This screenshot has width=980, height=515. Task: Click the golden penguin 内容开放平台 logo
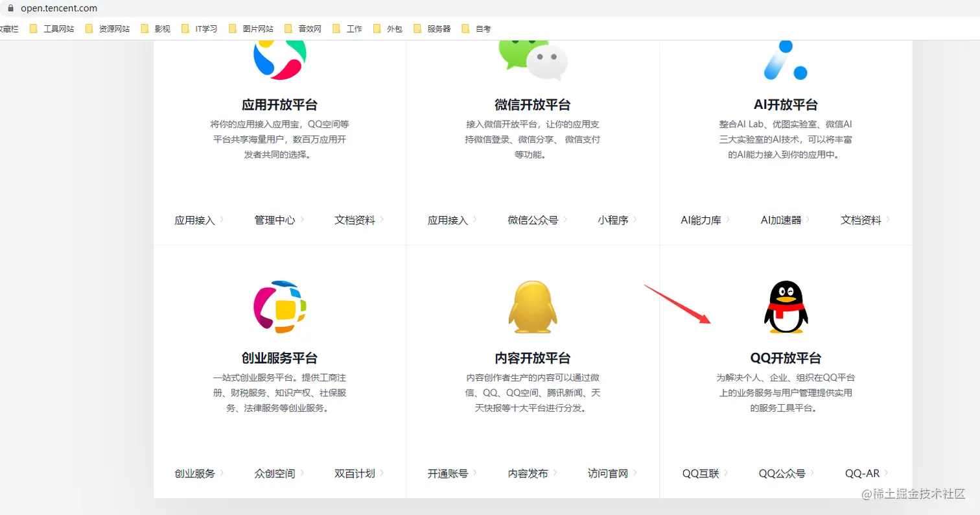pyautogui.click(x=533, y=307)
